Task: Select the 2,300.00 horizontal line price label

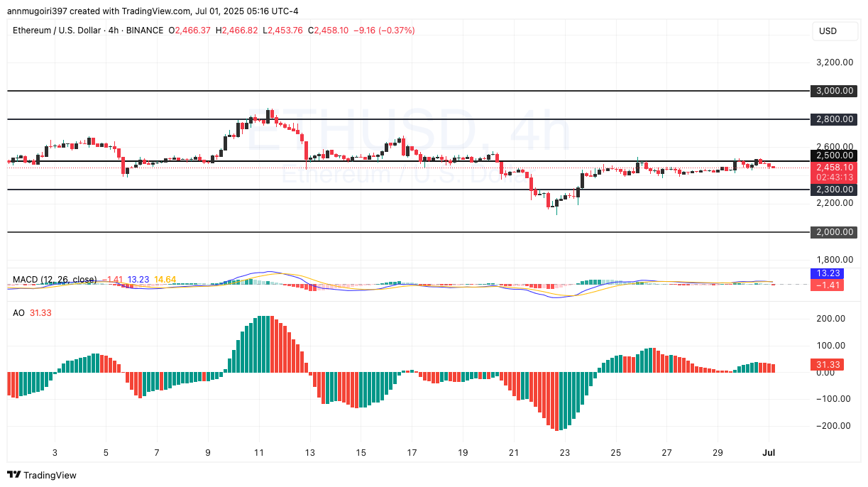Action: click(x=834, y=190)
